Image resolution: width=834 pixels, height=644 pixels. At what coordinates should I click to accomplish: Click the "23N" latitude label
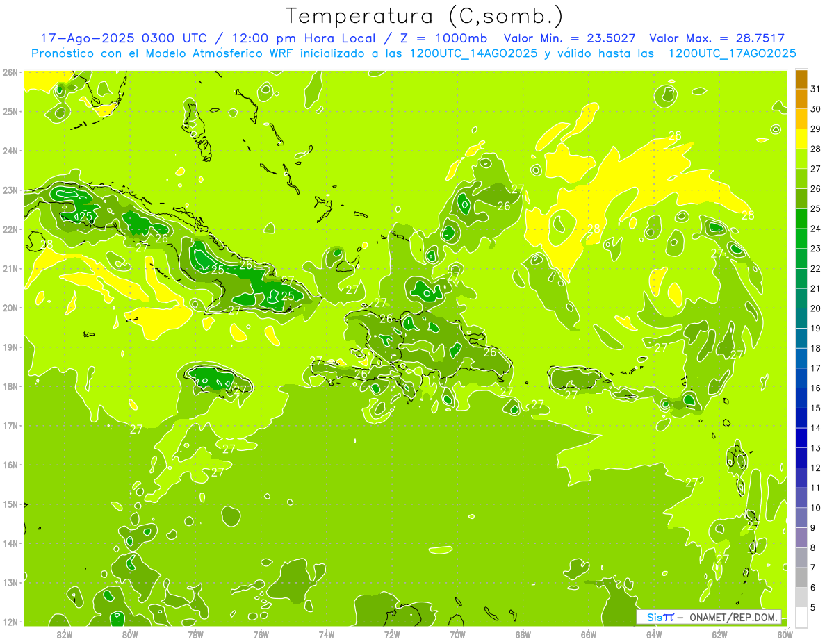pyautogui.click(x=11, y=190)
